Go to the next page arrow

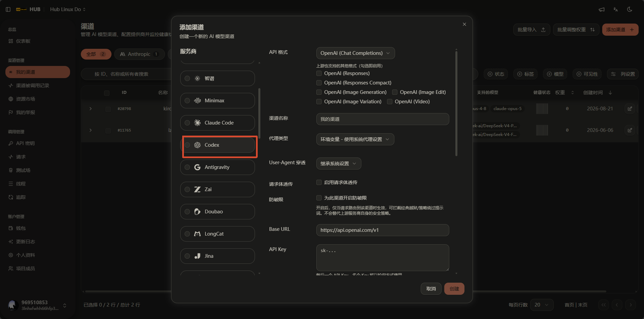631,305
